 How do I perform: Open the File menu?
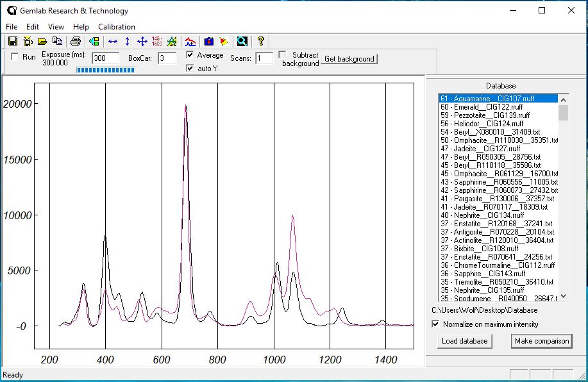12,27
